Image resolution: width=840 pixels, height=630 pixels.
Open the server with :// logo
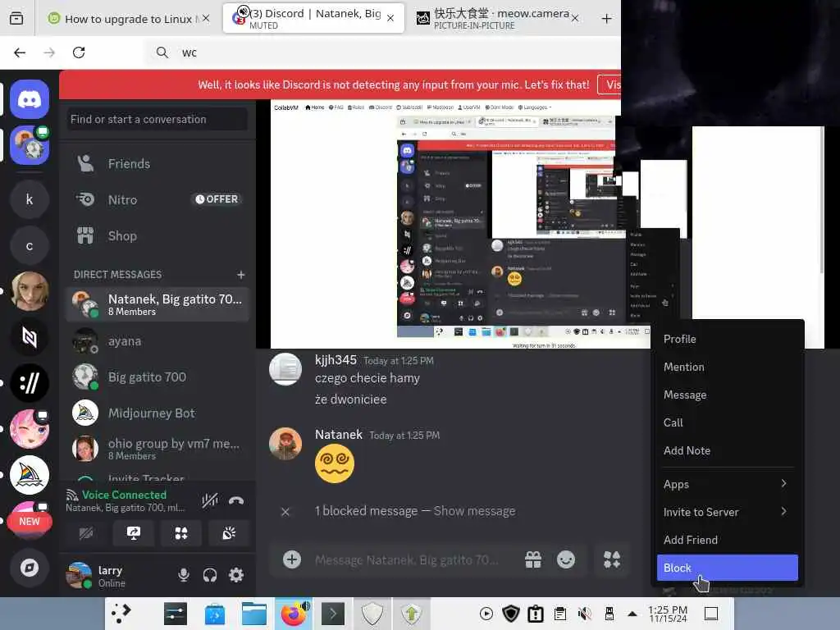[30, 383]
